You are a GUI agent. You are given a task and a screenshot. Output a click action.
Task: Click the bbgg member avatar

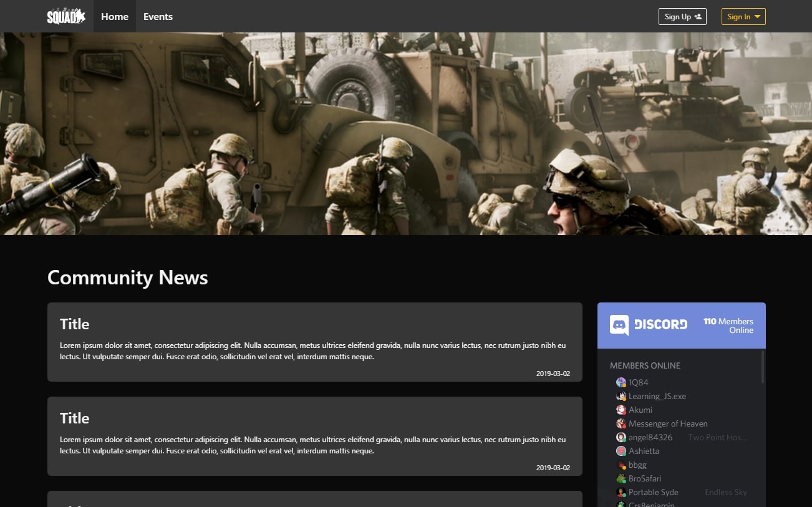click(621, 465)
